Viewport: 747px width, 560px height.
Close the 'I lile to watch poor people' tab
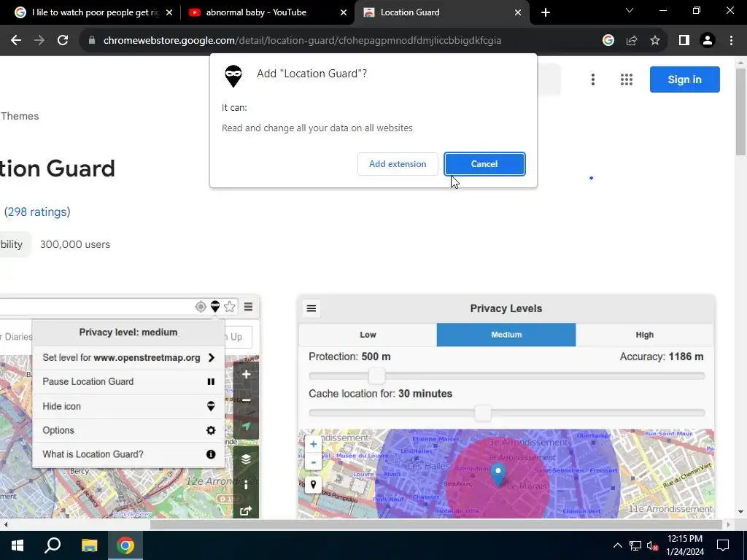[169, 12]
